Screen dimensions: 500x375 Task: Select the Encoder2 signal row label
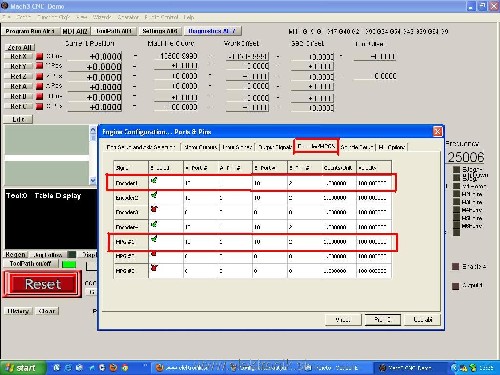click(131, 198)
